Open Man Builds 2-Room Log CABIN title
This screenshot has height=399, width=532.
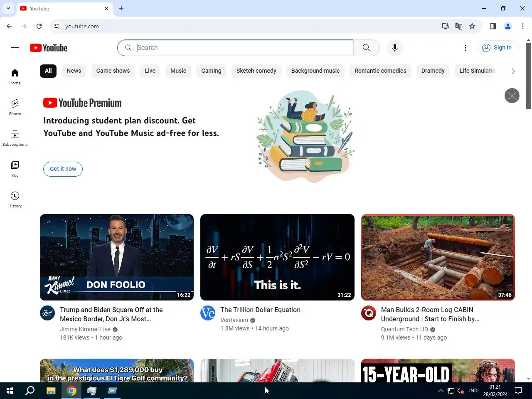[x=430, y=314]
